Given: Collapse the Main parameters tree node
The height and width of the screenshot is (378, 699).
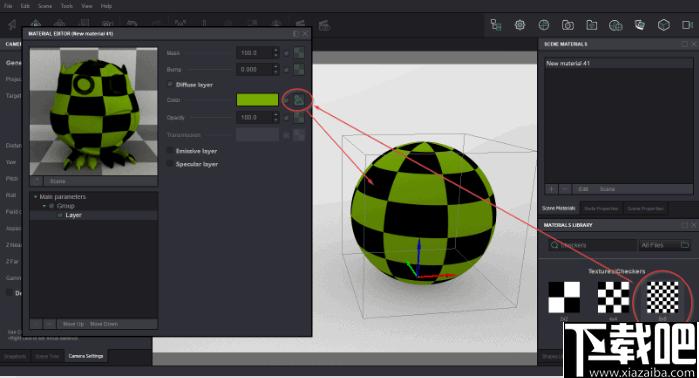Looking at the screenshot, I should coord(36,197).
